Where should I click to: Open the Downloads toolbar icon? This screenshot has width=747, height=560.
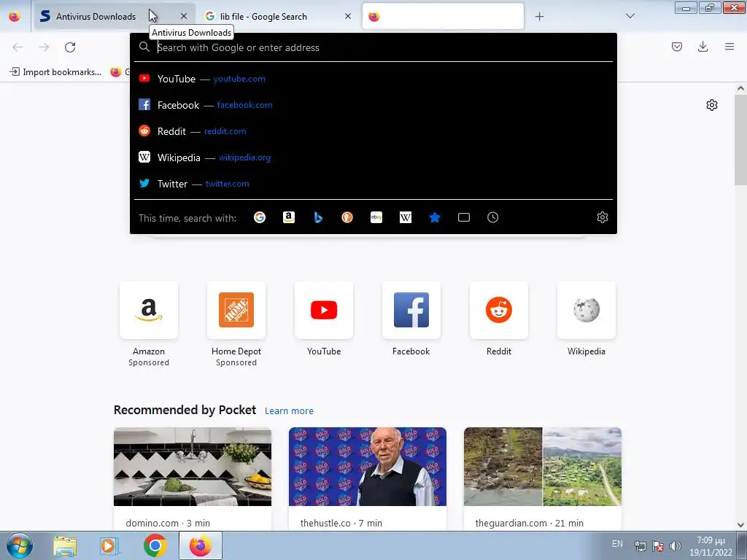coord(703,47)
